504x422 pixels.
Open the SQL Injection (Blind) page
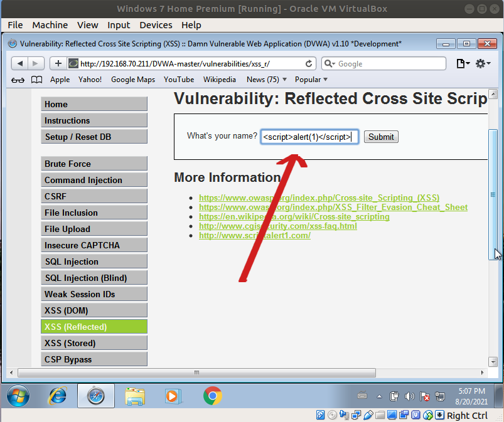pos(94,278)
